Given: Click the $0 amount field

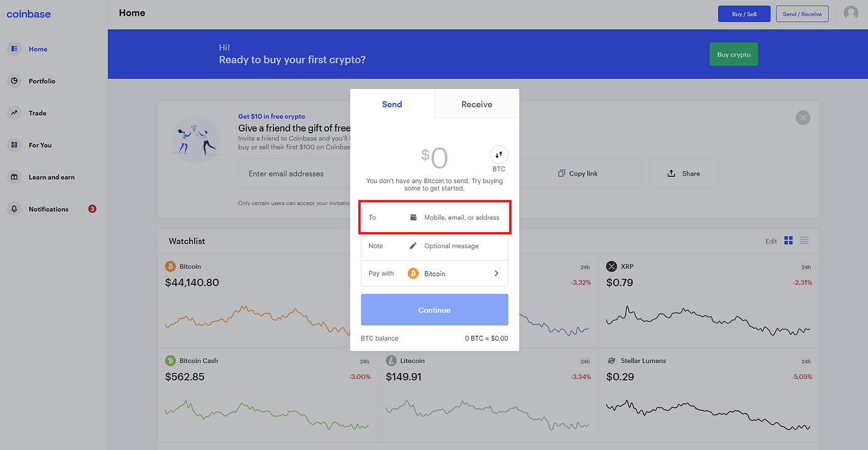Looking at the screenshot, I should [434, 159].
